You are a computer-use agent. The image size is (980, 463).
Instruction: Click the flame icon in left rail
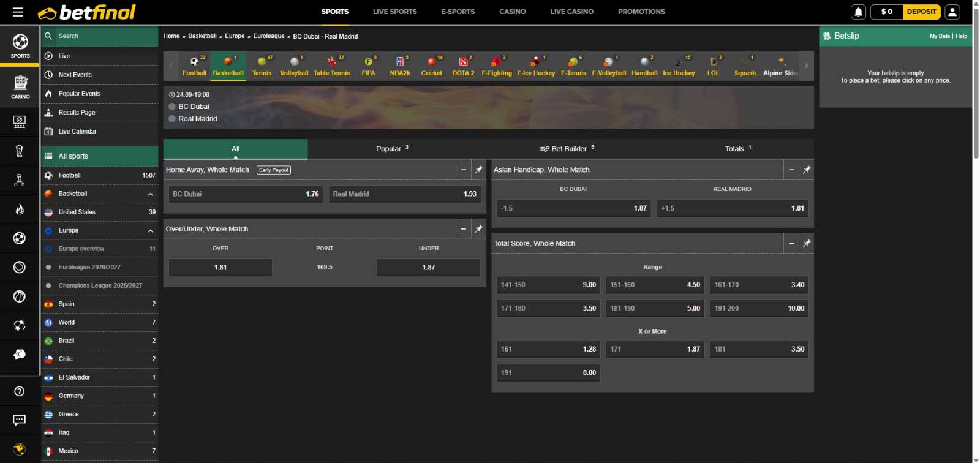(20, 209)
